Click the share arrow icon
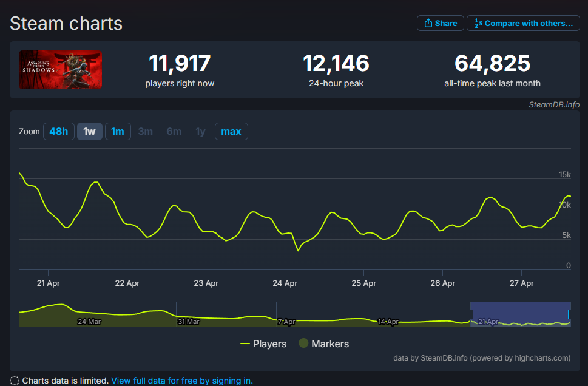588x386 pixels. pyautogui.click(x=428, y=23)
